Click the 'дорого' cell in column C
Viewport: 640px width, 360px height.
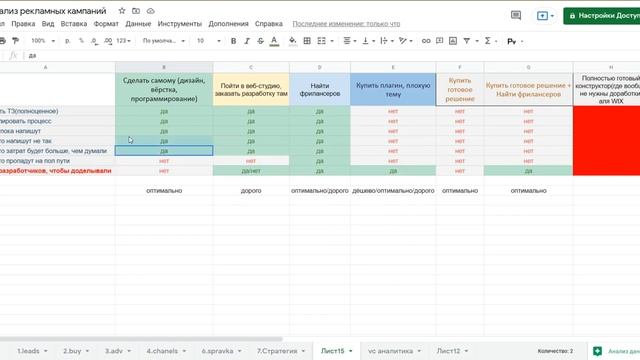(x=251, y=191)
